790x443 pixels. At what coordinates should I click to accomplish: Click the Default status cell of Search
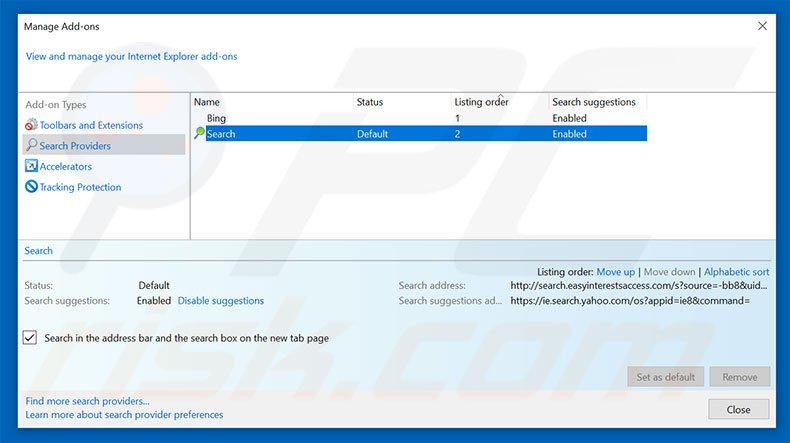[372, 134]
